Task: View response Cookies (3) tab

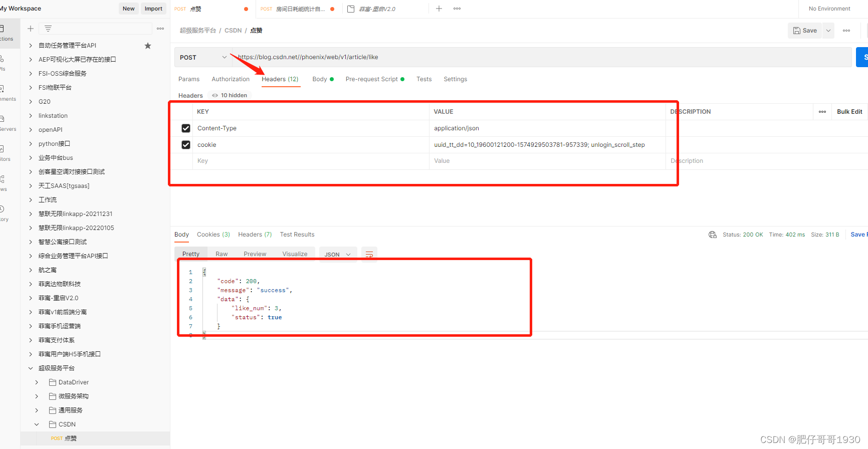Action: (213, 235)
